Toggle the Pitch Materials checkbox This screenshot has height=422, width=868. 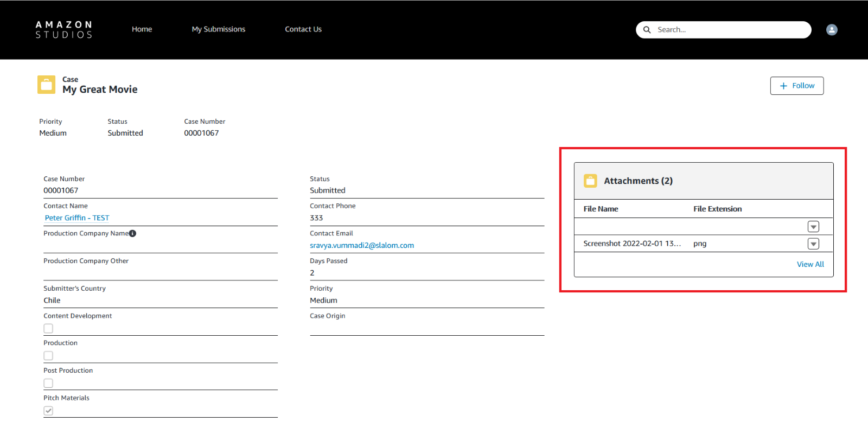(x=48, y=411)
